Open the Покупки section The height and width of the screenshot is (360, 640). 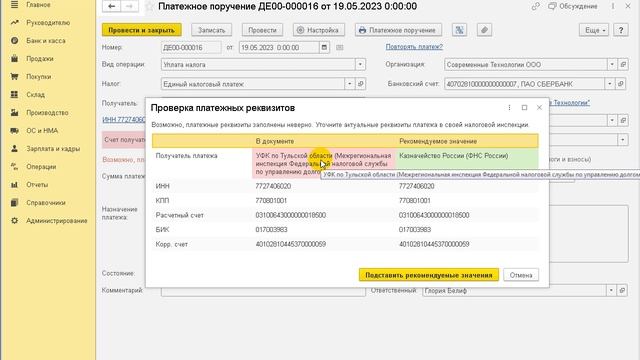tap(38, 77)
